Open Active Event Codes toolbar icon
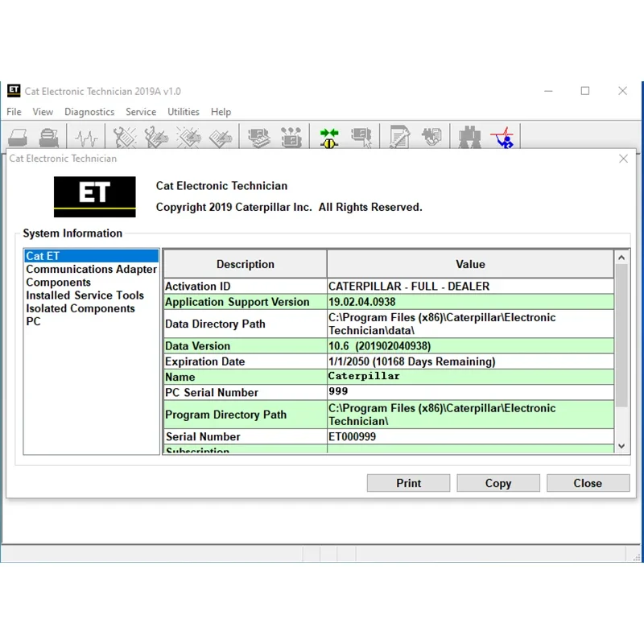Screen dimensions: 644x644 pyautogui.click(x=188, y=137)
